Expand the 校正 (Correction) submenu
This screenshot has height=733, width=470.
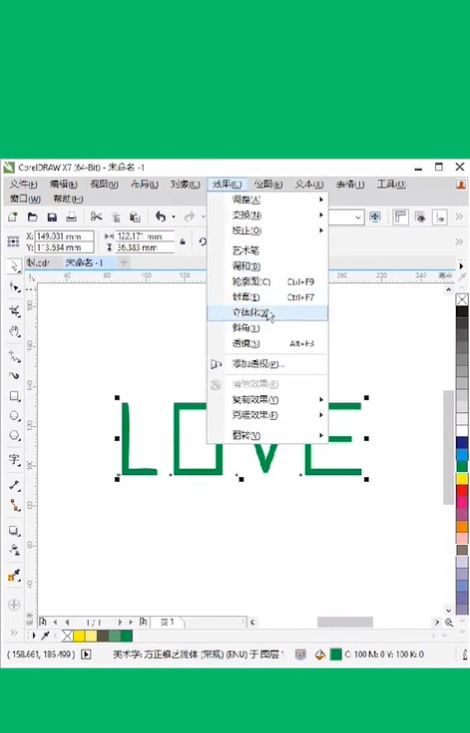(268, 230)
